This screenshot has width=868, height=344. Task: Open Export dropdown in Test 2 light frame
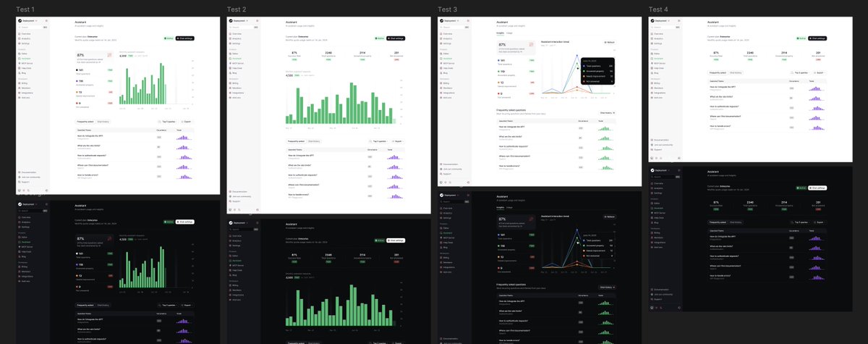398,141
